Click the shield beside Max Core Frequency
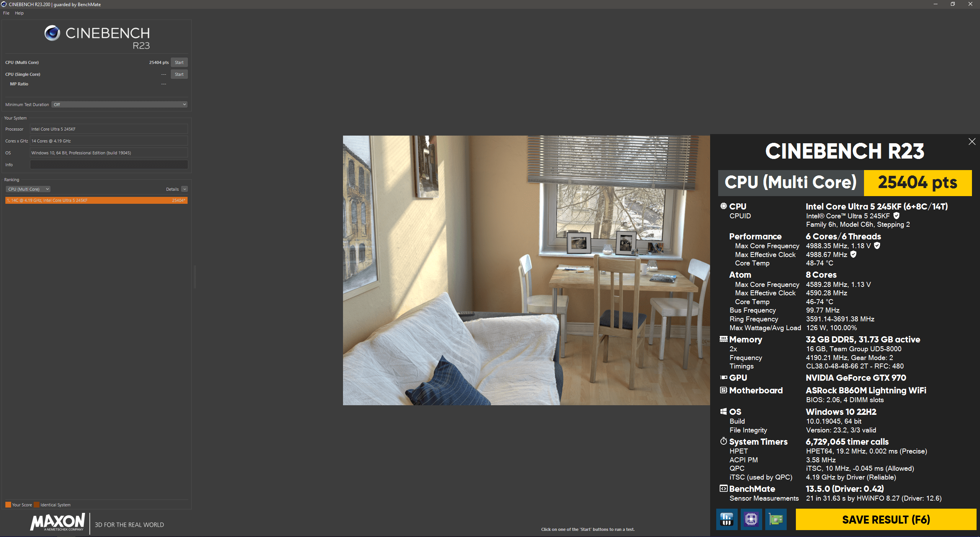The height and width of the screenshot is (537, 980). (x=877, y=246)
